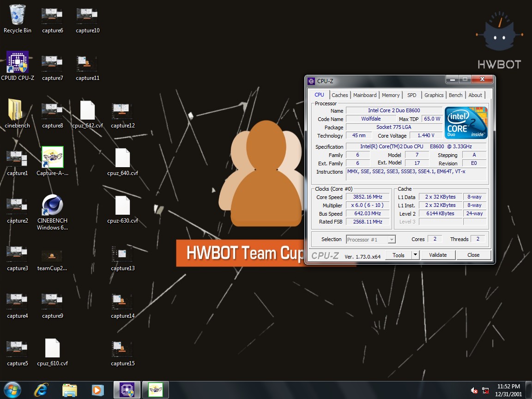The height and width of the screenshot is (399, 532).
Task: Click the Tools button
Action: pos(399,255)
